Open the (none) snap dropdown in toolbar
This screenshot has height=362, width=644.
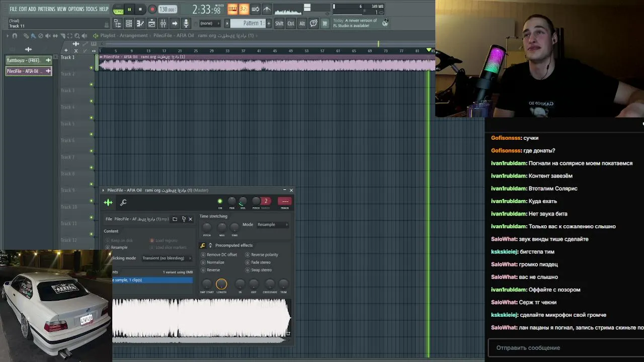point(209,23)
